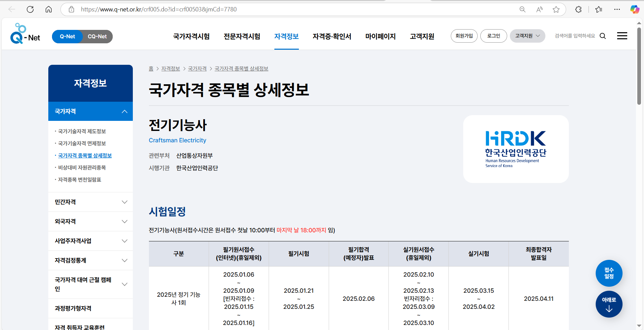Open 자격증·확인서 main menu

(x=332, y=36)
